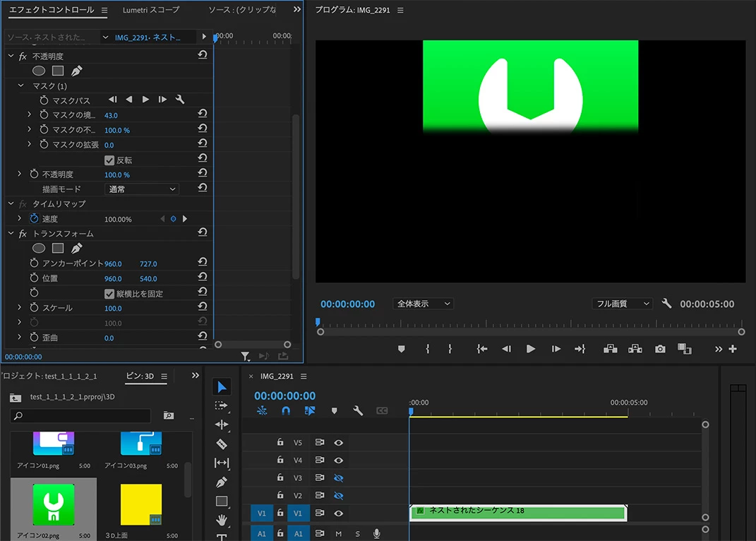Select the Selection tool arrow
Viewport: 756px width, 541px height.
[x=222, y=386]
